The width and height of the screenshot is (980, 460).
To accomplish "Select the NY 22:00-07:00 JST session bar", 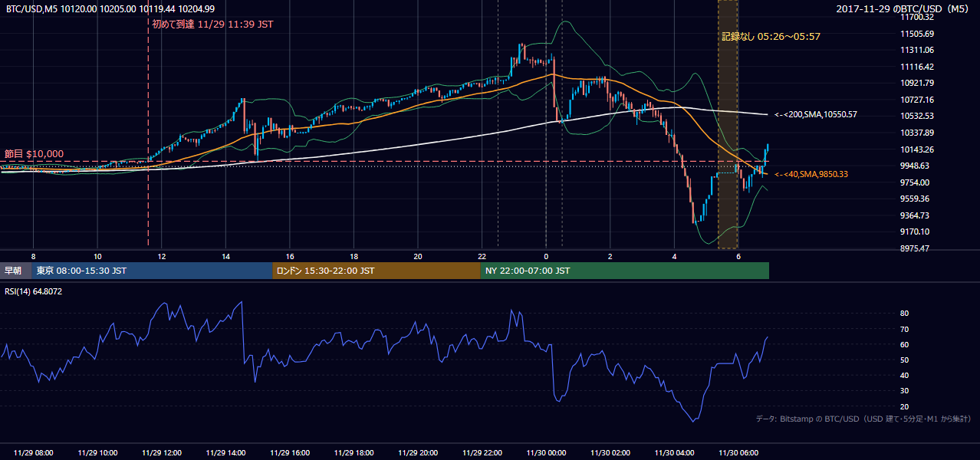I will pos(624,271).
